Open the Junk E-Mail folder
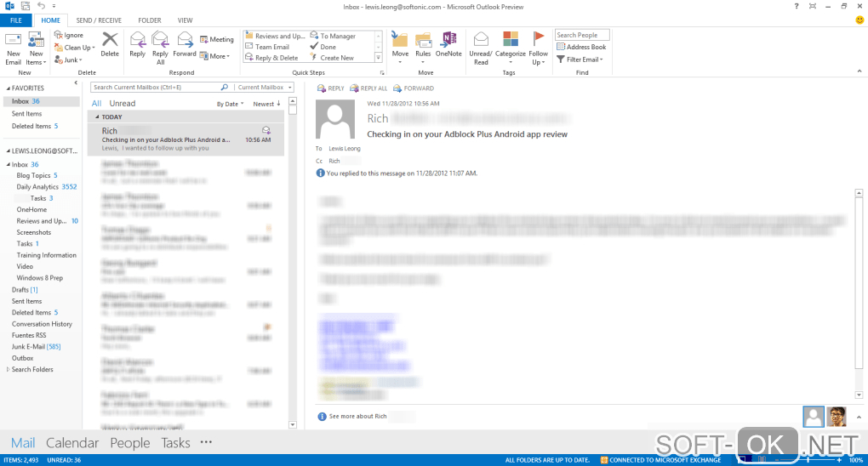Screen dimensions: 868x466 36,346
